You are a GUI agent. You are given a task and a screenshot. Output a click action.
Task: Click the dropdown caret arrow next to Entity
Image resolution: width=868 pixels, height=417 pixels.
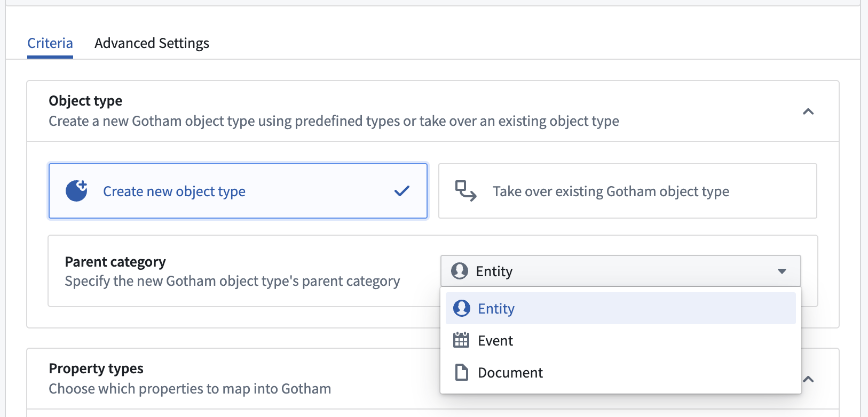[x=782, y=271]
